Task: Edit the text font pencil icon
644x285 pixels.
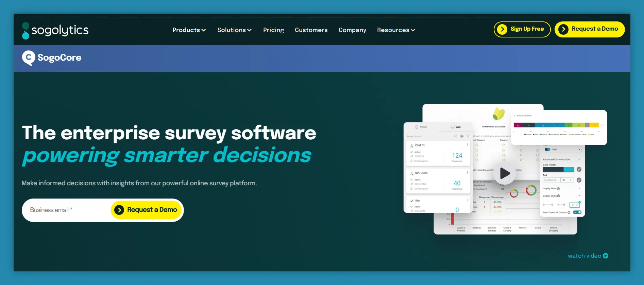Action: (x=579, y=180)
